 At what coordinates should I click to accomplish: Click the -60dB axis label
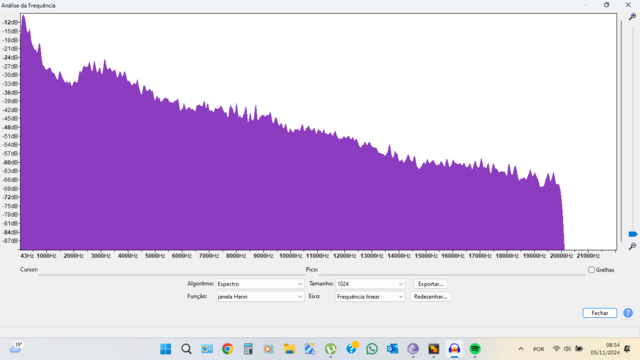10,162
